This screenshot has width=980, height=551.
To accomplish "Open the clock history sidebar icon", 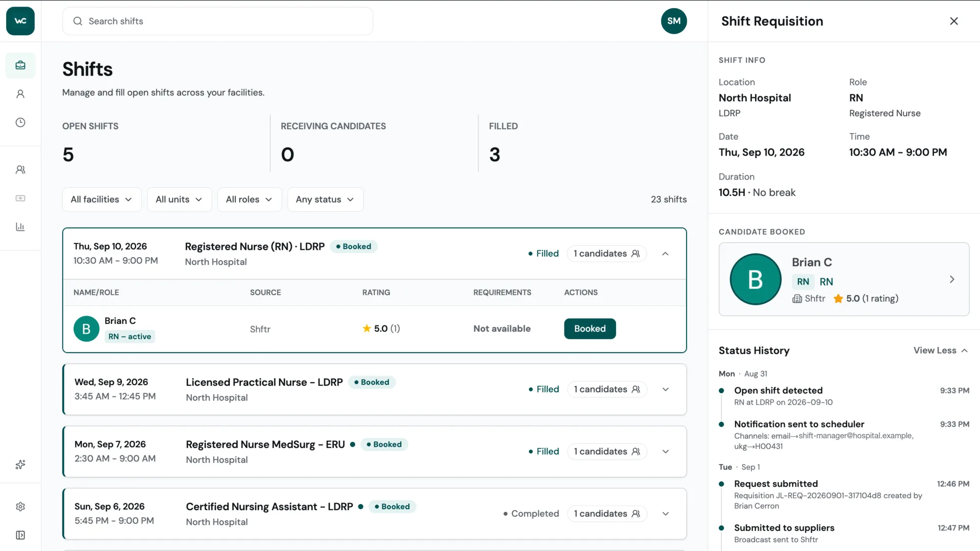I will coord(20,122).
